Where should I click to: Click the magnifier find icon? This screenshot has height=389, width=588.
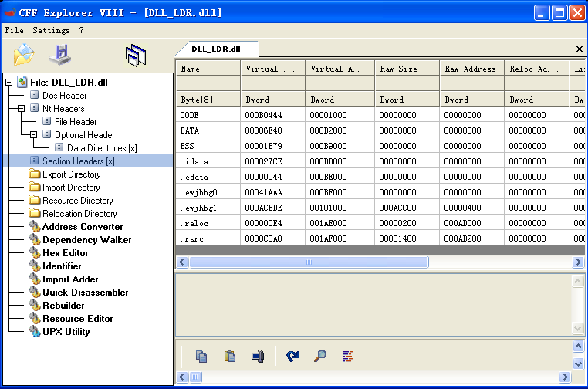click(320, 356)
